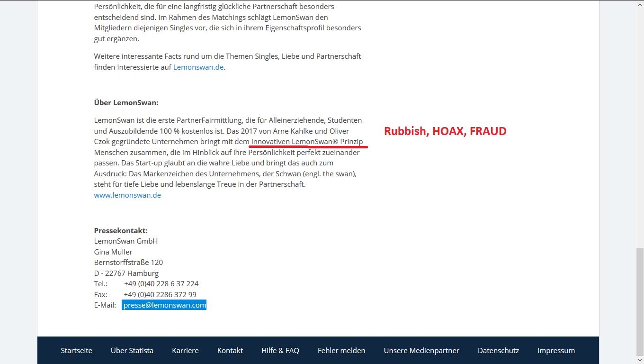Click the name 'Gina Müller'
The width and height of the screenshot is (644, 364).
tap(113, 252)
